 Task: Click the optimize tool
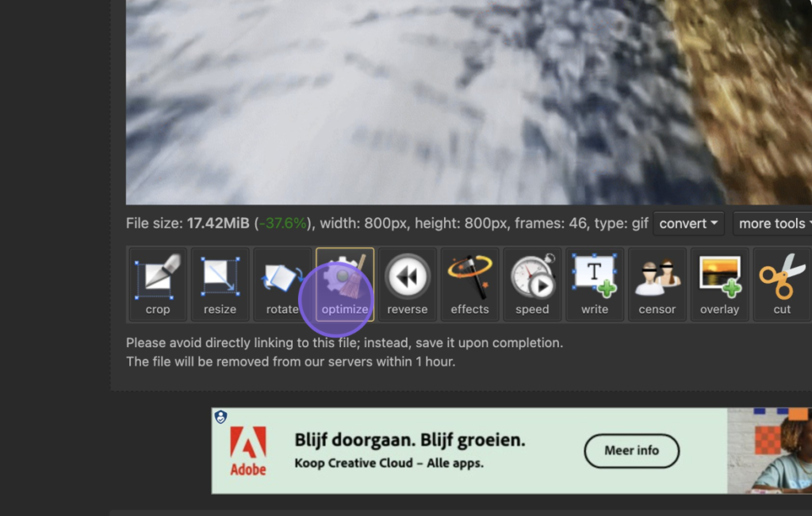(x=345, y=284)
